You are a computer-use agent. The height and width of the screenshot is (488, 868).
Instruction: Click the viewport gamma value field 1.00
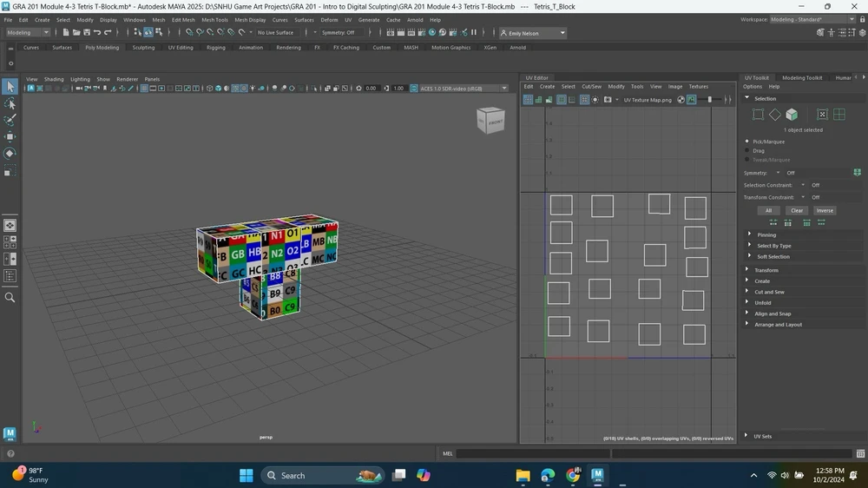click(398, 88)
